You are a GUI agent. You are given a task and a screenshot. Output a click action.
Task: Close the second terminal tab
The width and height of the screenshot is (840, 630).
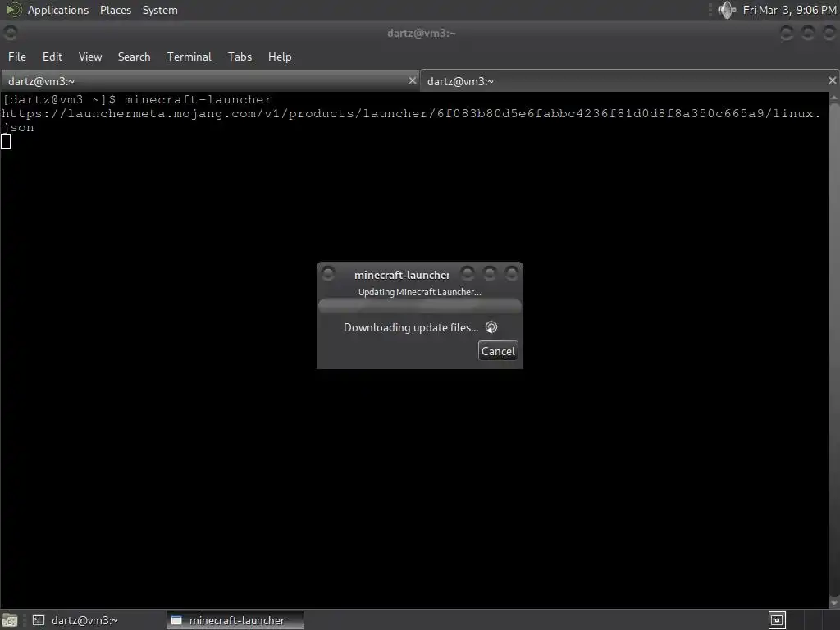point(832,81)
